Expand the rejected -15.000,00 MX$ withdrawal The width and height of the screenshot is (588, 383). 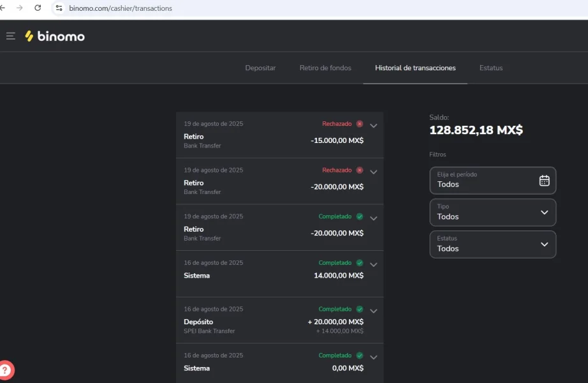pyautogui.click(x=374, y=126)
